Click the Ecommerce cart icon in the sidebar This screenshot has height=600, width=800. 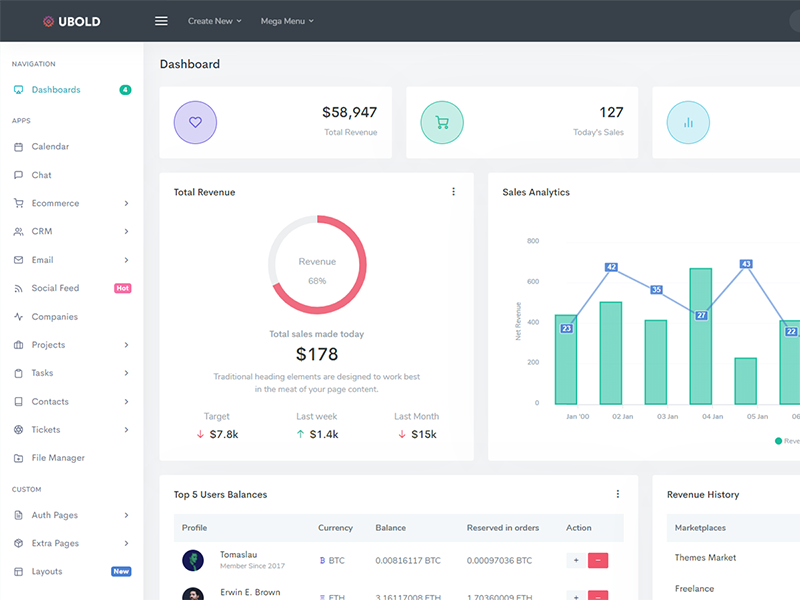click(x=18, y=203)
